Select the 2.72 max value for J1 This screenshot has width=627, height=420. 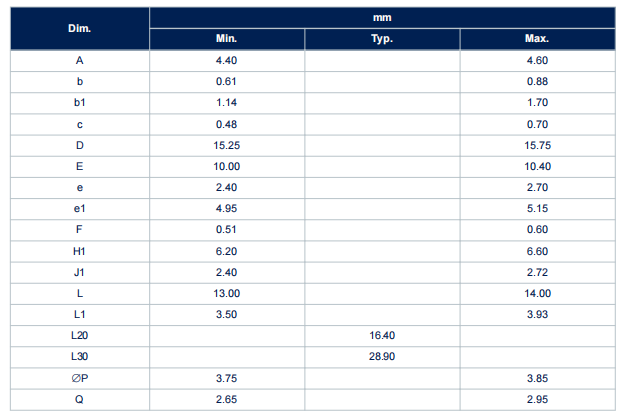537,272
